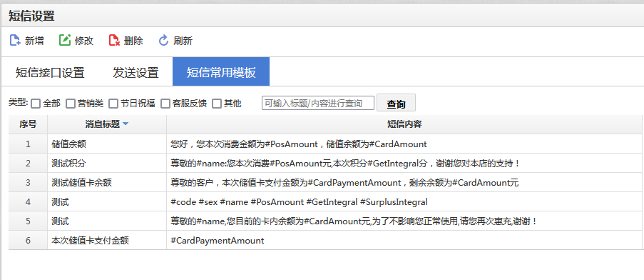The image size is (644, 280).
Task: Click the row number 1 cell
Action: click(28, 144)
